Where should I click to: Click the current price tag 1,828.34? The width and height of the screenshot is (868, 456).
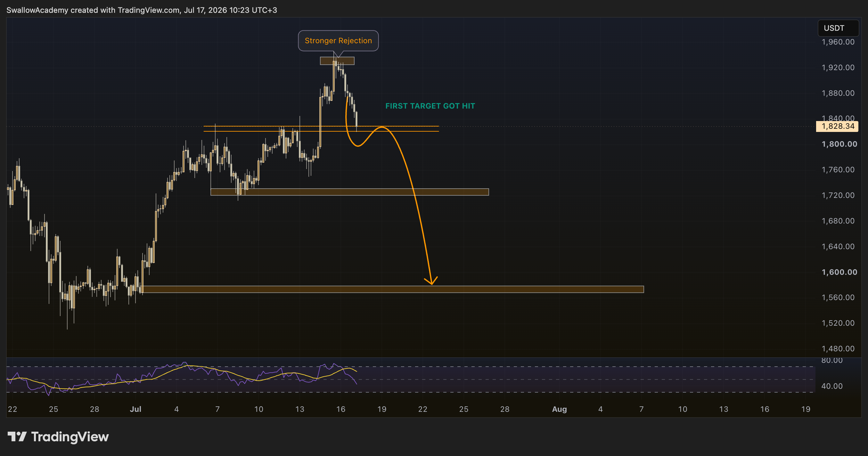(837, 126)
